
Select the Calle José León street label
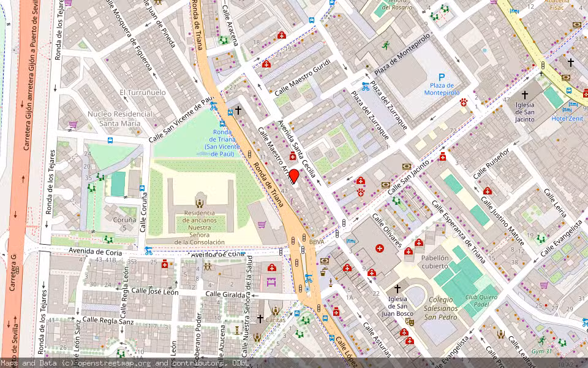click(155, 291)
